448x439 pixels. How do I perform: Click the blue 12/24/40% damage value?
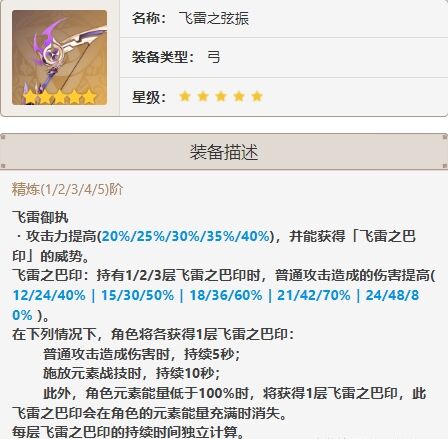click(x=49, y=295)
